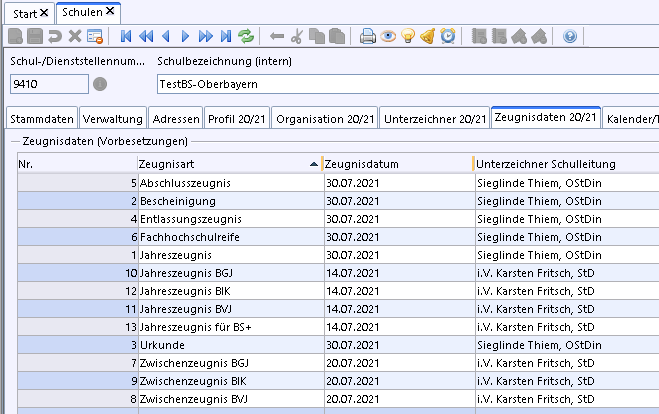Viewport: 659px width, 414px height.
Task: Click the Copy toolbar icon
Action: pyautogui.click(x=317, y=36)
